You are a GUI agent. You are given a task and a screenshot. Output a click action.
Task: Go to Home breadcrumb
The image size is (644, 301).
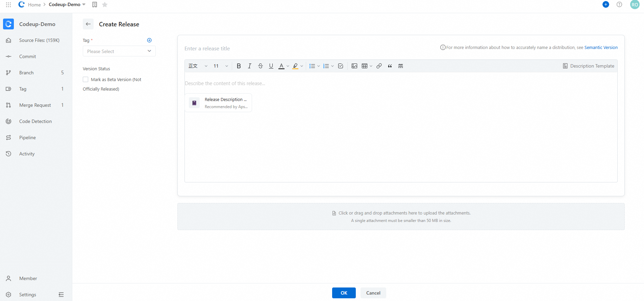[34, 5]
